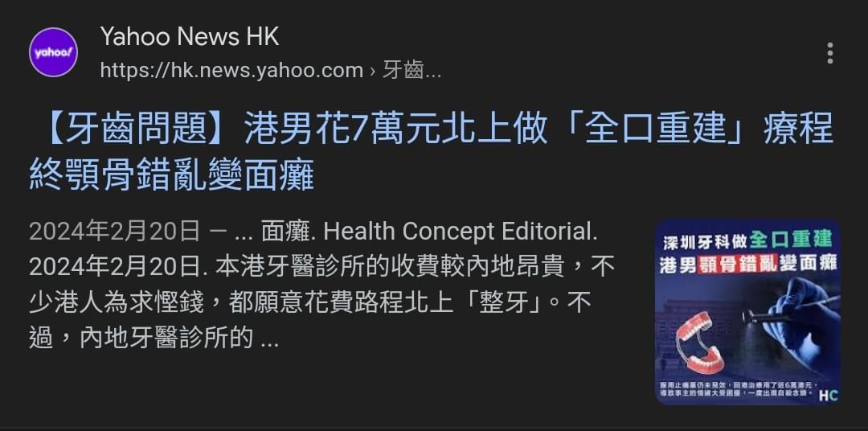Click the hk.news.yahoo.com URL
Viewport: 868px width, 431px height.
[x=231, y=71]
